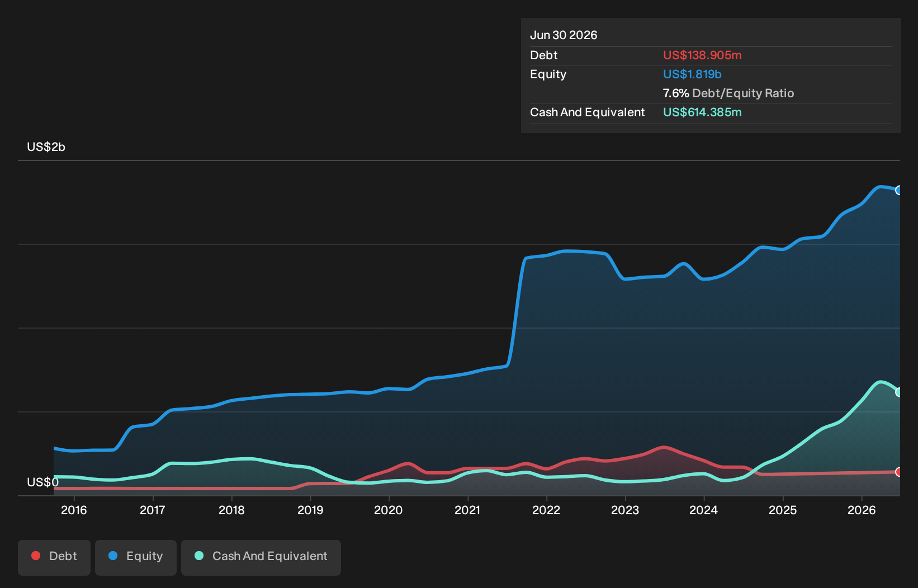Click the 2023 x-axis label
This screenshot has width=918, height=588.
point(625,510)
